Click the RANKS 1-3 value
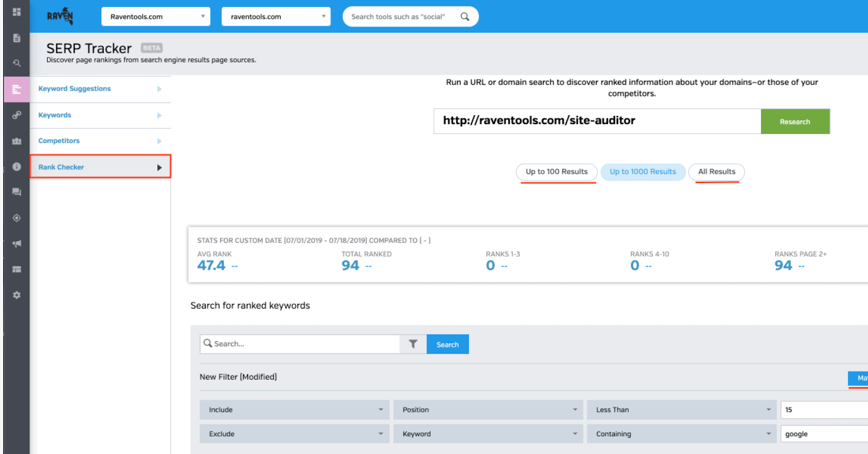 (491, 266)
